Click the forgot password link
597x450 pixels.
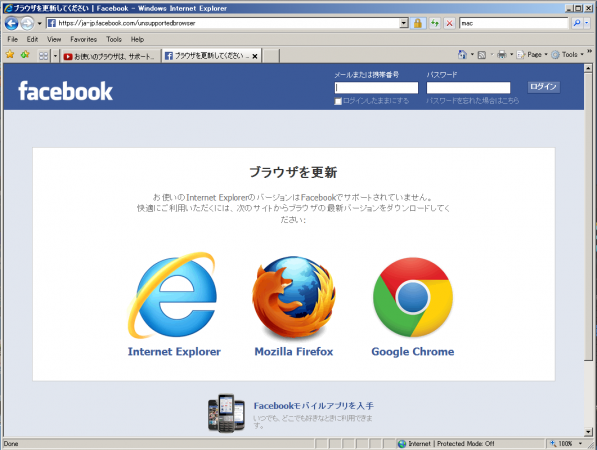pos(472,101)
